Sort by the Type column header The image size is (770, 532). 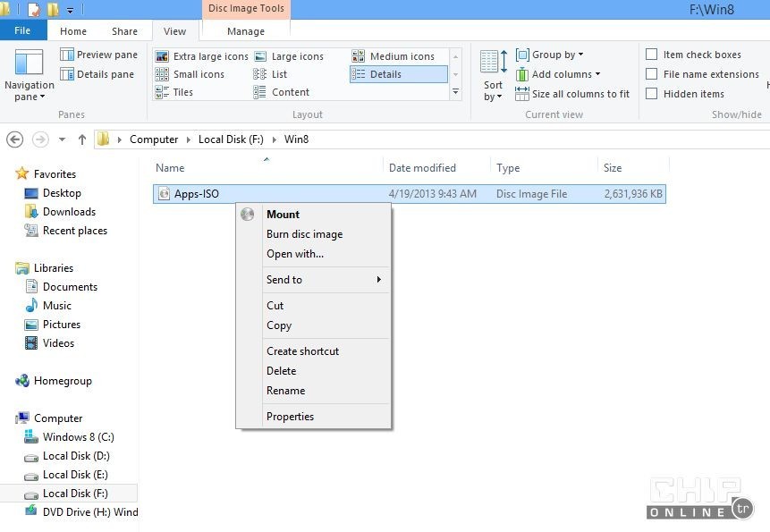tap(544, 168)
